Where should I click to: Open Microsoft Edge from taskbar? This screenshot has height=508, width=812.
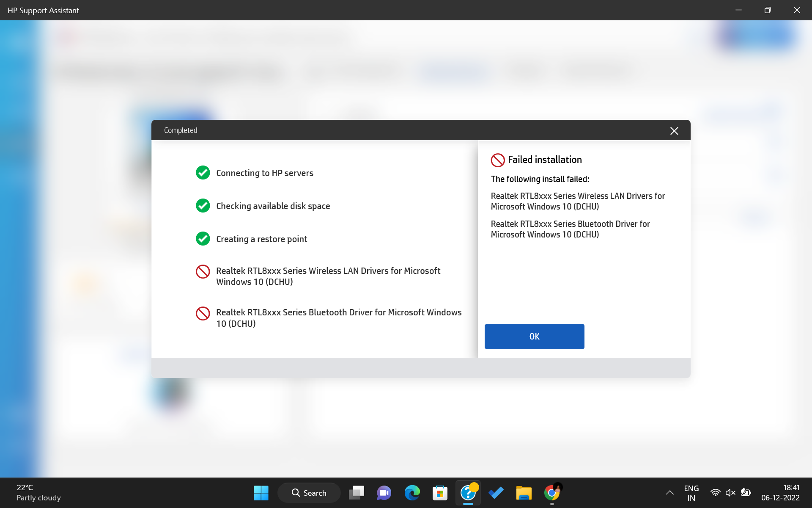point(412,493)
